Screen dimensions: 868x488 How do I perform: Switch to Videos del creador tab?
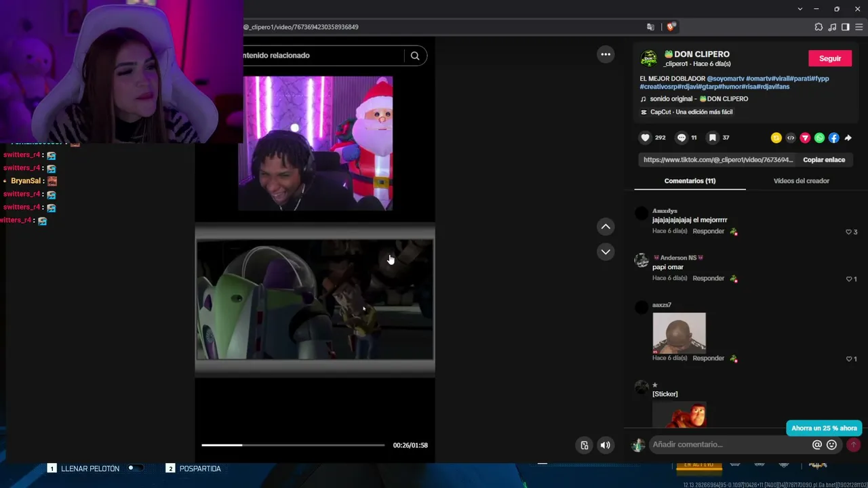[802, 181]
